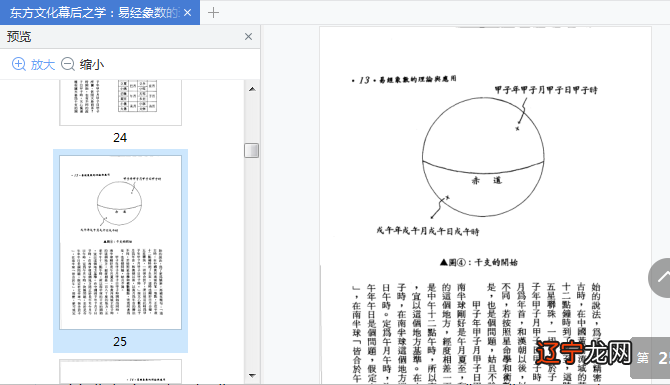Click page number label 25
The height and width of the screenshot is (385, 670).
(x=120, y=341)
